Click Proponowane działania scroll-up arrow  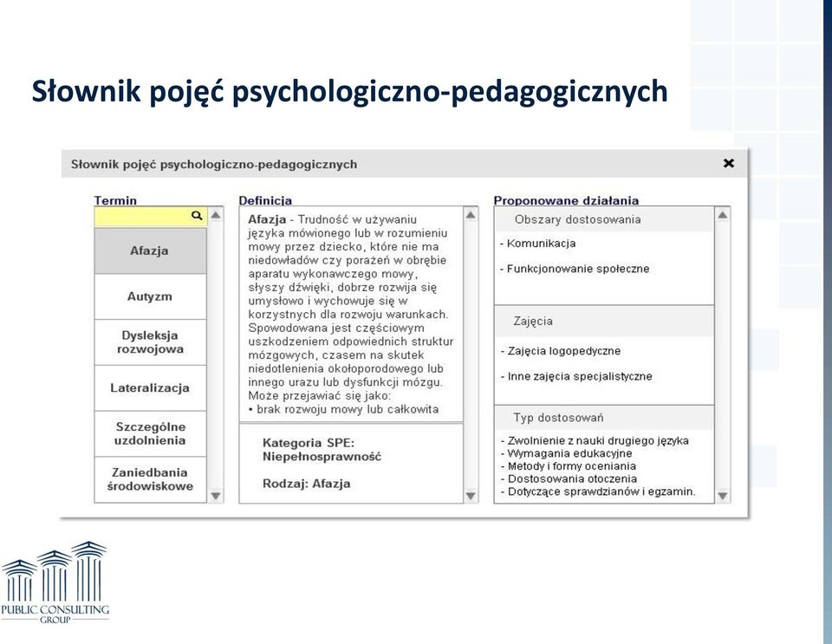[x=722, y=215]
